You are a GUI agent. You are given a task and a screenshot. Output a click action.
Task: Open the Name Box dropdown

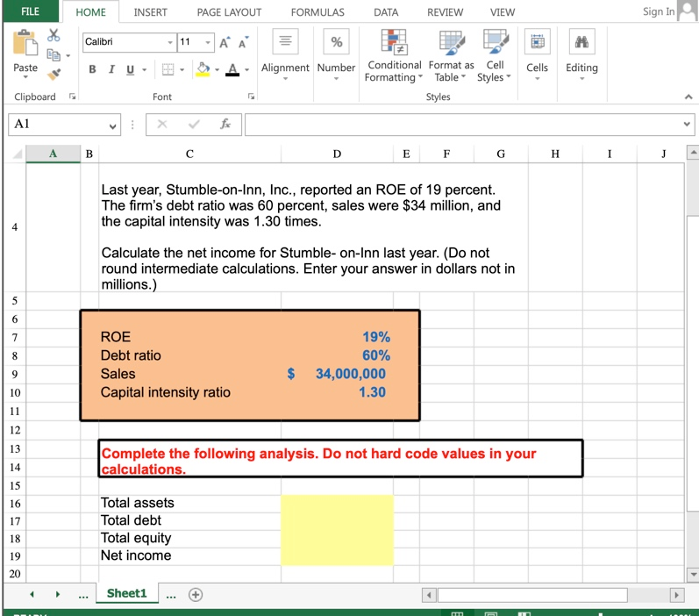click(x=113, y=126)
